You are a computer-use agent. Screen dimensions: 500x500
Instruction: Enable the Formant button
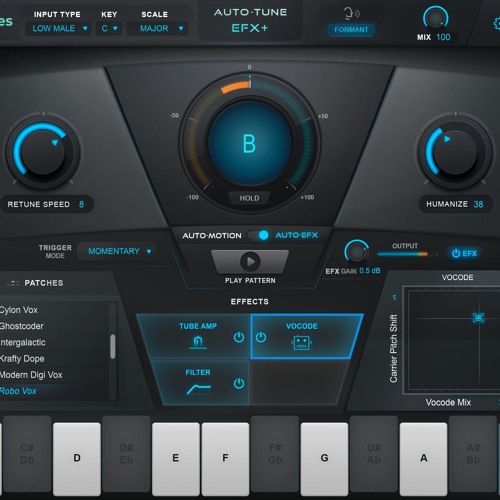click(x=351, y=30)
